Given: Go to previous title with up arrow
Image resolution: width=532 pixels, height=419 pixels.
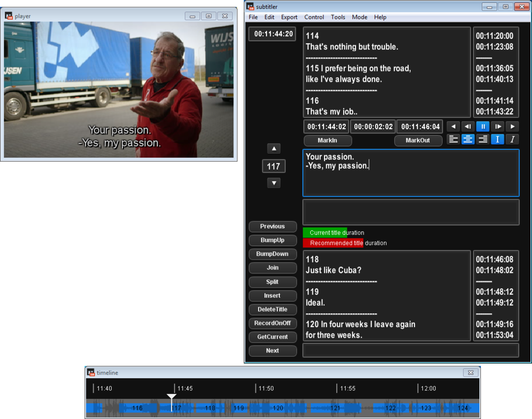Looking at the screenshot, I should [x=273, y=149].
